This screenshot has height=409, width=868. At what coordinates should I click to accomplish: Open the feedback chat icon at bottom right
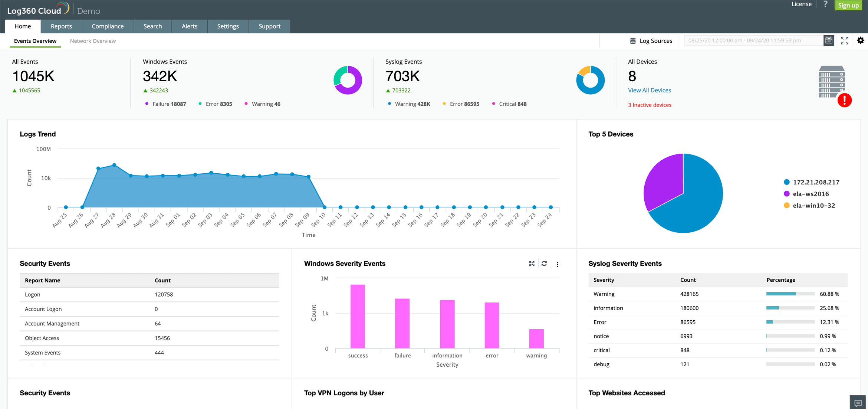click(857, 403)
